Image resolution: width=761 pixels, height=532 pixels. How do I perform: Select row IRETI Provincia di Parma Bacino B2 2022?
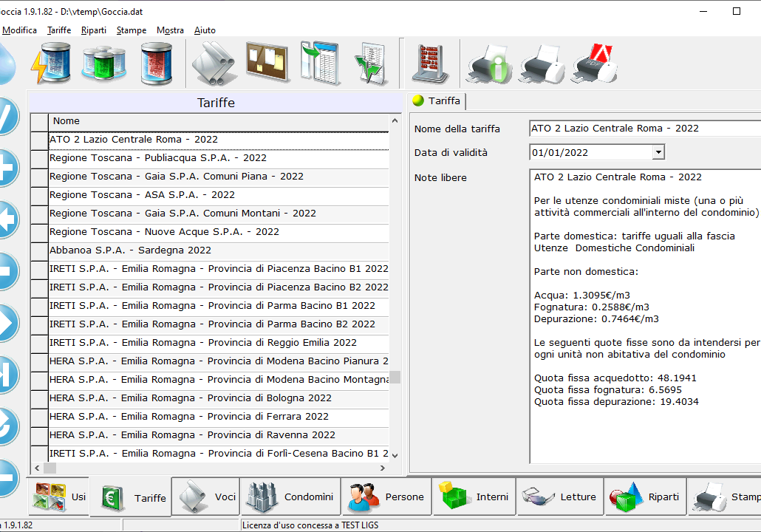pos(219,324)
